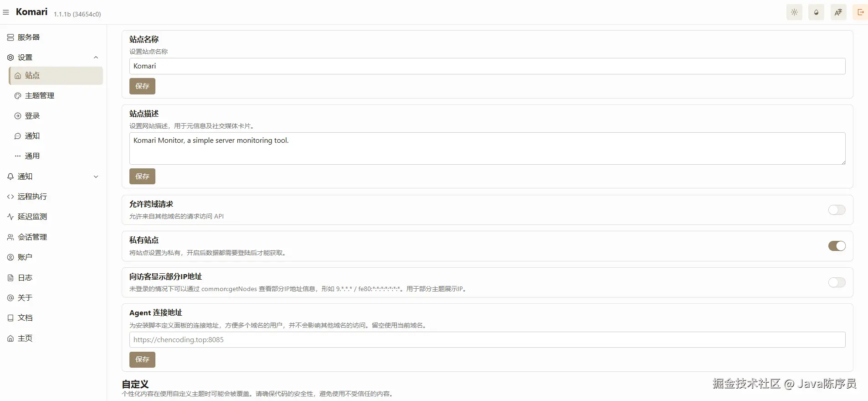The width and height of the screenshot is (868, 401).
Task: Save the 站点名称 setting
Action: (x=142, y=86)
